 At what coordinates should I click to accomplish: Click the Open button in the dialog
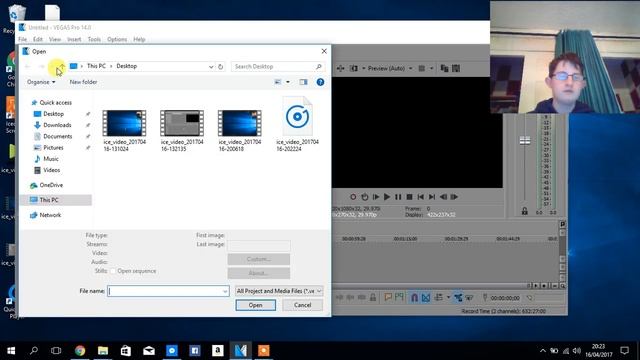[256, 305]
